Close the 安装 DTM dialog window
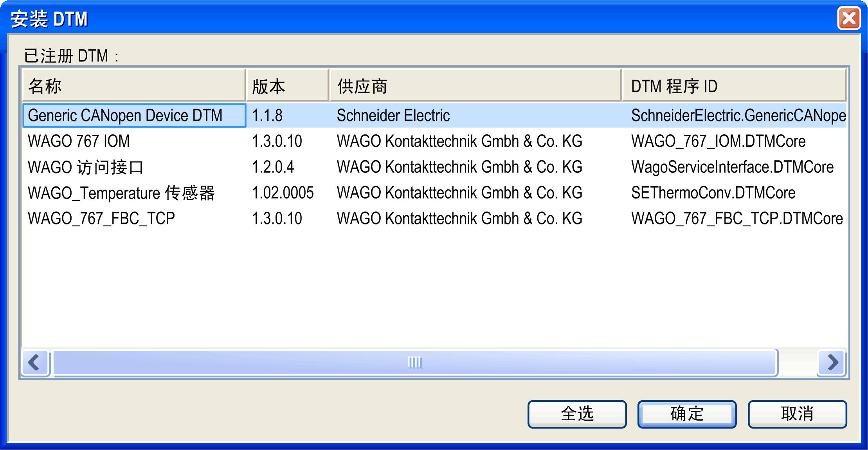This screenshot has width=868, height=450. coord(848,18)
